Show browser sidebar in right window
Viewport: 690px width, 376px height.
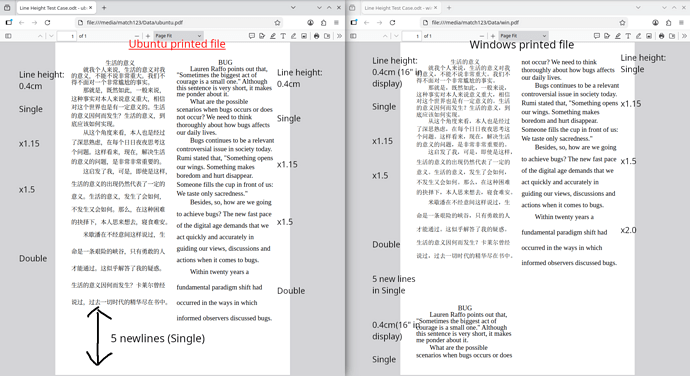coord(354,22)
